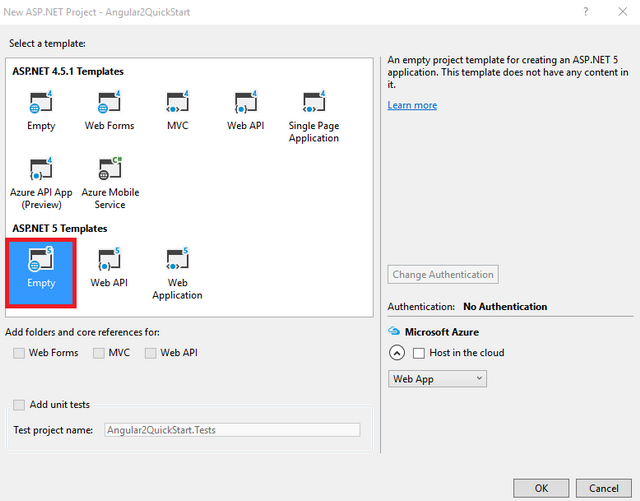640x501 pixels.
Task: Click the ASP.NET 4.5.1 Templates heading
Action: coord(68,71)
